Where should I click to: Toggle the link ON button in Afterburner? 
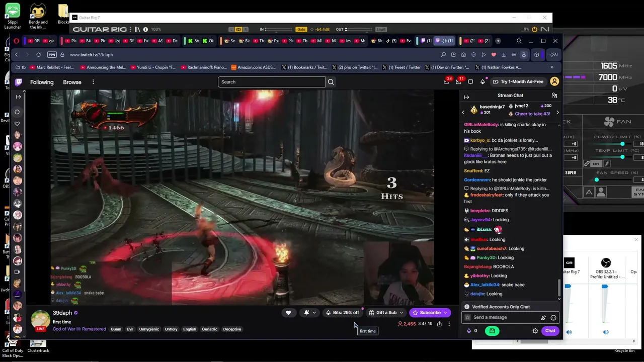point(596,164)
